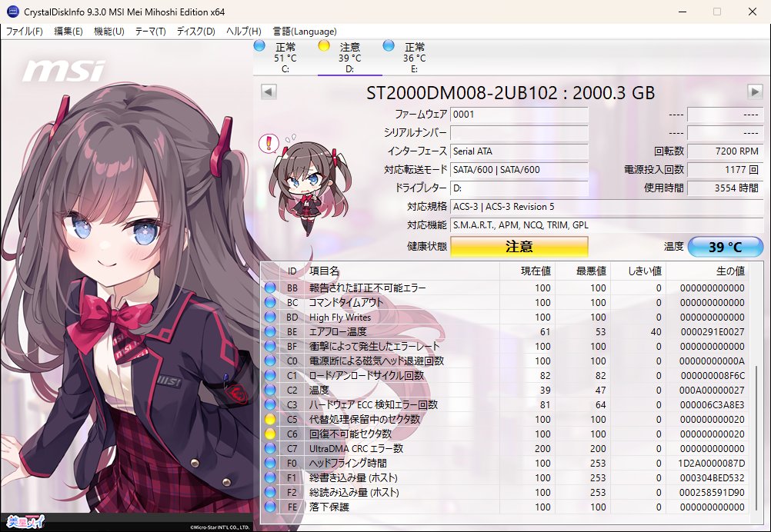This screenshot has height=532, width=771.
Task: Click the empty serial number field
Action: pos(519,133)
